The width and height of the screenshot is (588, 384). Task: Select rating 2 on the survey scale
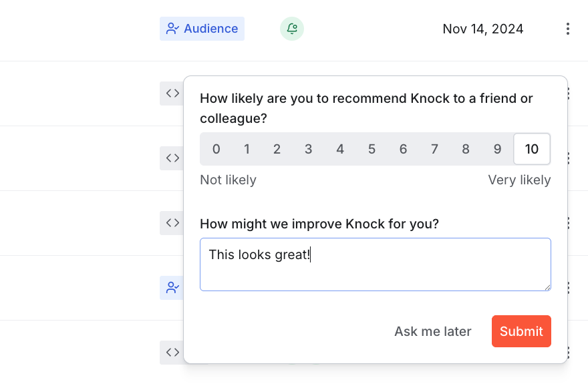pos(277,149)
